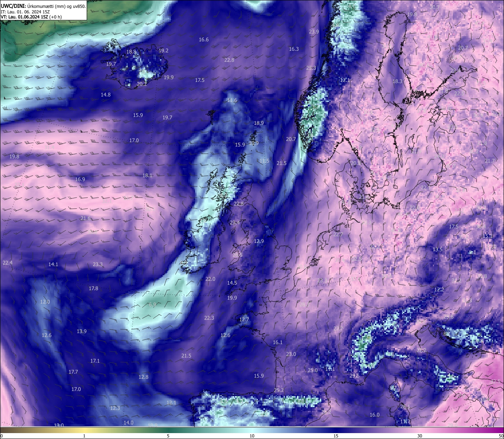Click the 18.8 value over northwest Iceland
This screenshot has height=439, width=504.
tap(131, 52)
